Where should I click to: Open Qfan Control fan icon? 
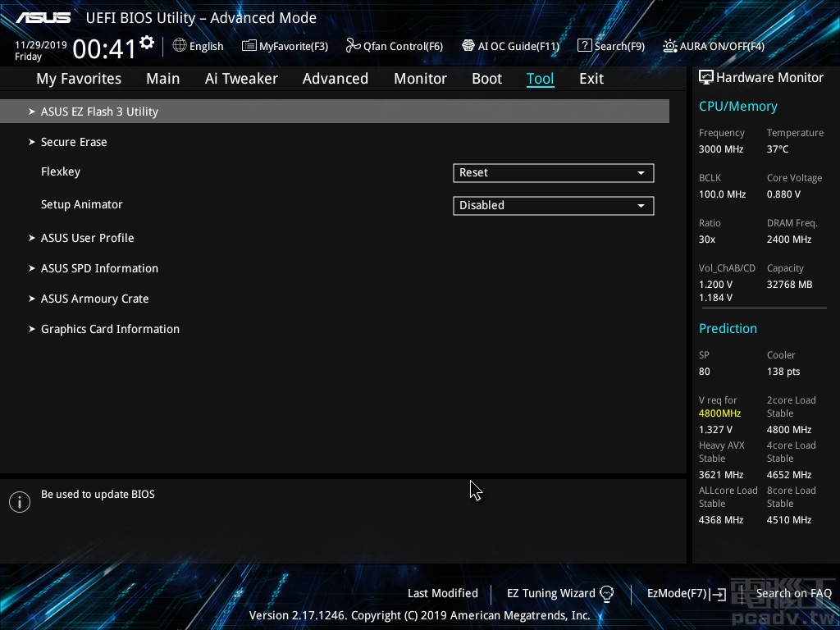353,46
